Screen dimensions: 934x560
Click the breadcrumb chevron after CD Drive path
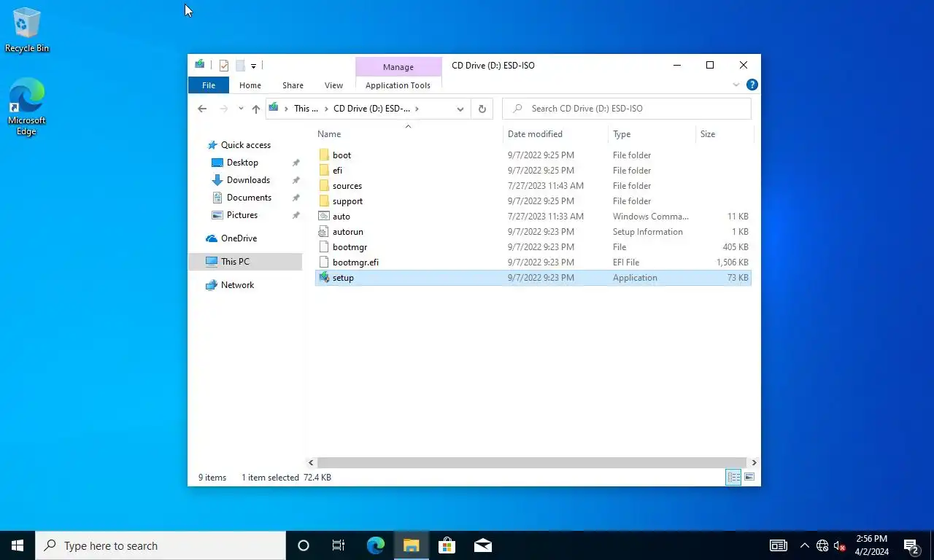point(417,109)
